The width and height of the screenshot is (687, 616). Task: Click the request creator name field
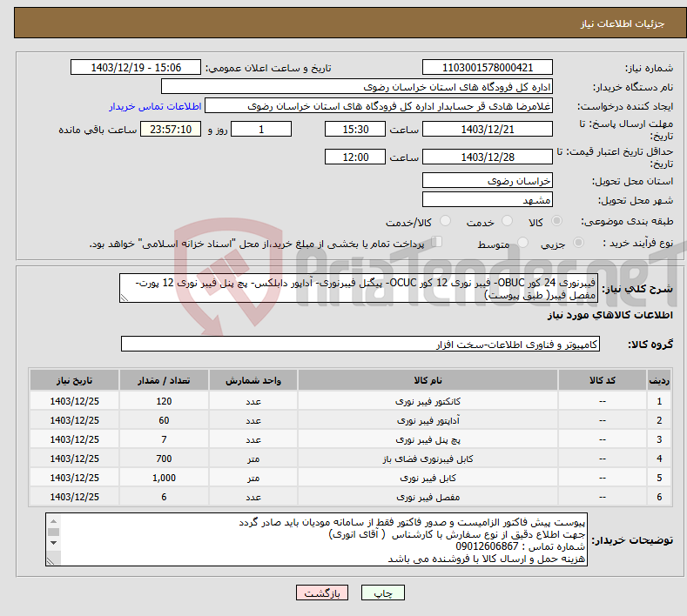(x=379, y=106)
